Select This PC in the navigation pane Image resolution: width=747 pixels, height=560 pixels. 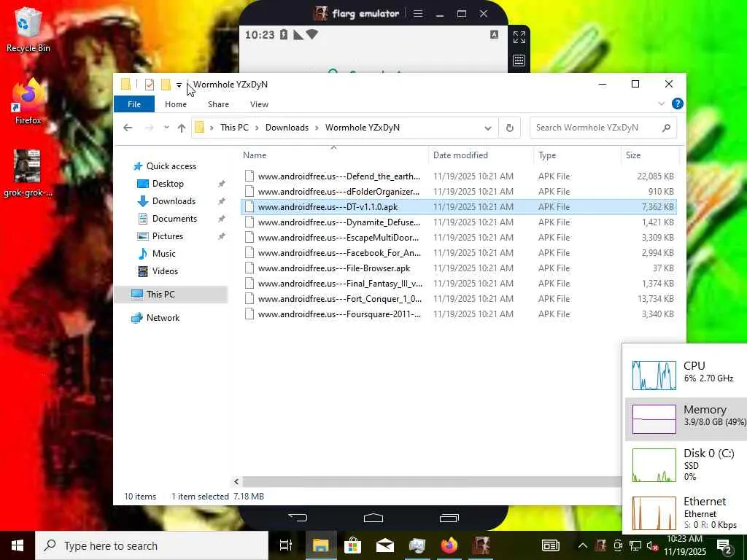tap(171, 295)
